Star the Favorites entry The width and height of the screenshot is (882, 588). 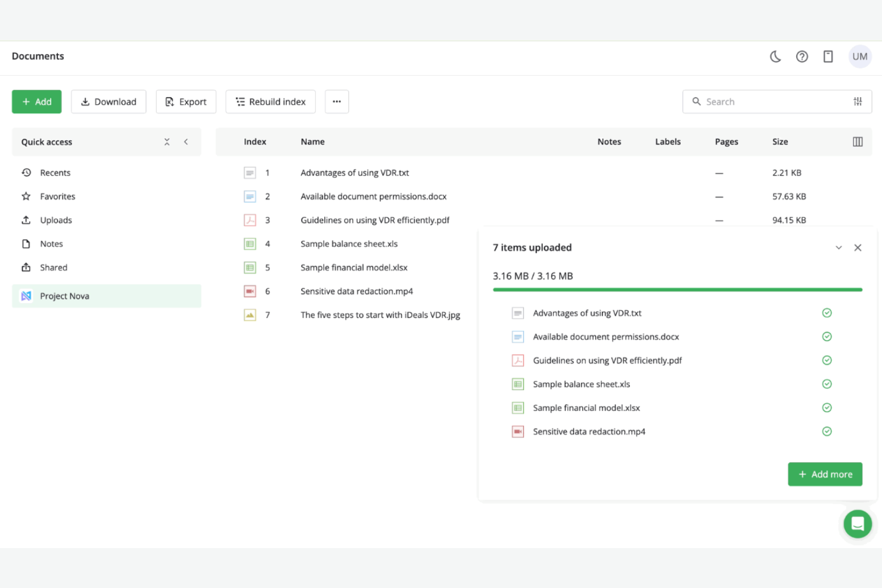click(x=26, y=196)
